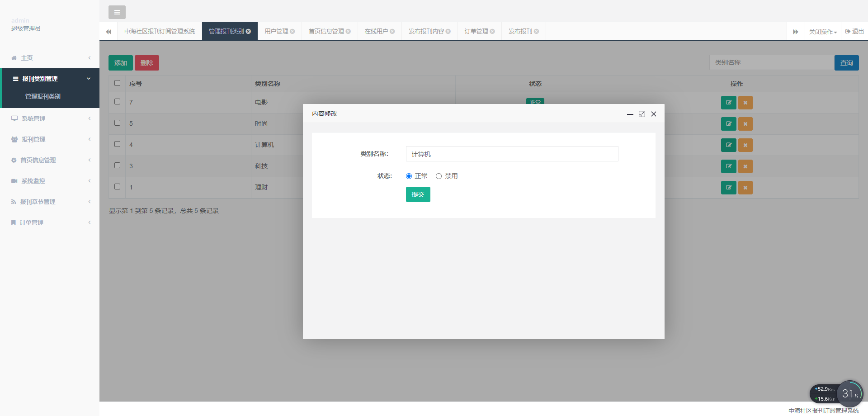868x416 pixels.
Task: Click delete icon for the 电影 row
Action: tap(745, 103)
